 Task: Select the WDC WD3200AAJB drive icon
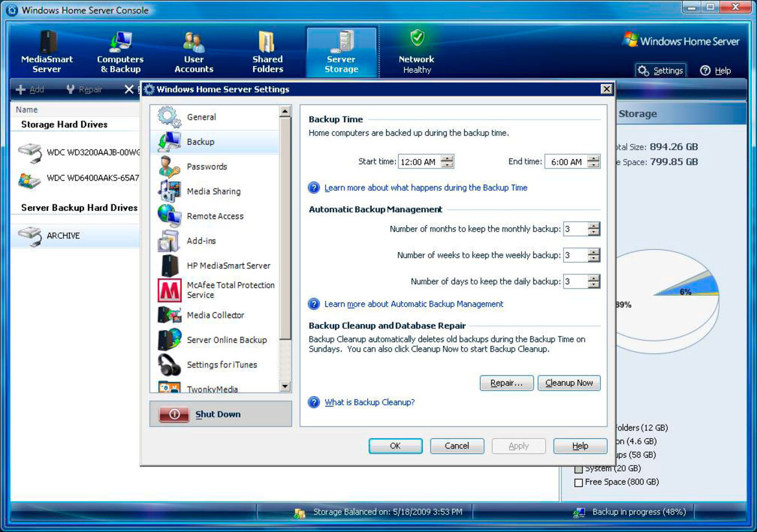(30, 152)
